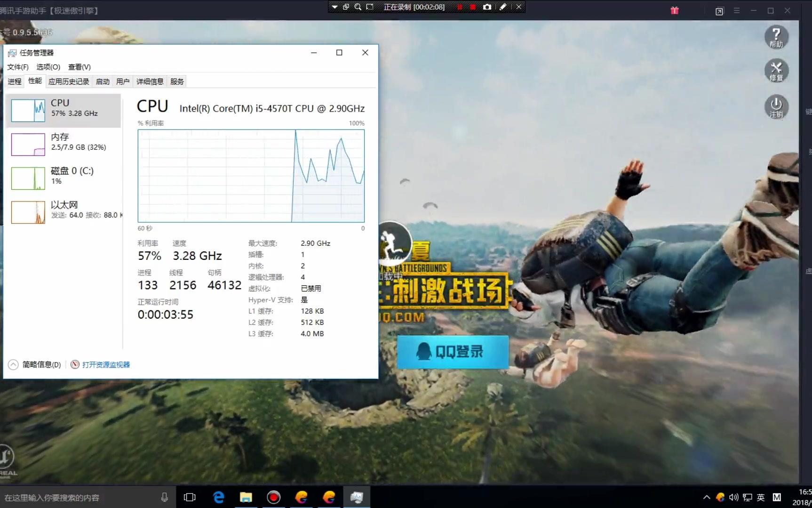This screenshot has height=508, width=812.
Task: Click the Task Manager title bar icon
Action: pyautogui.click(x=12, y=53)
